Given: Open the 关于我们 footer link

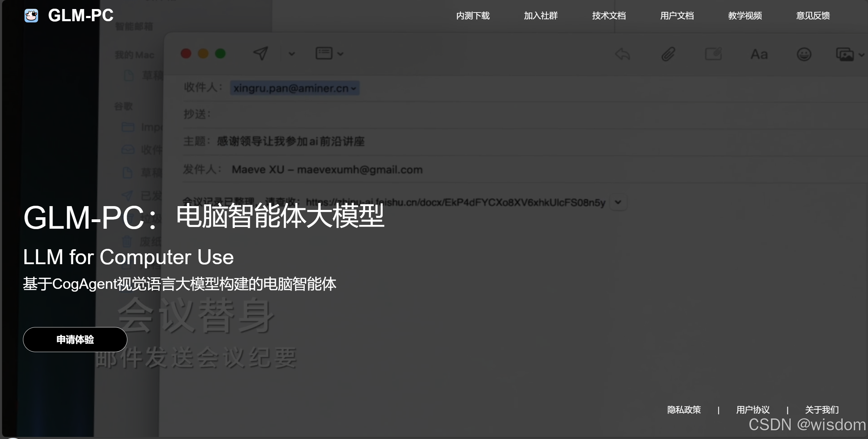Looking at the screenshot, I should click(x=822, y=410).
